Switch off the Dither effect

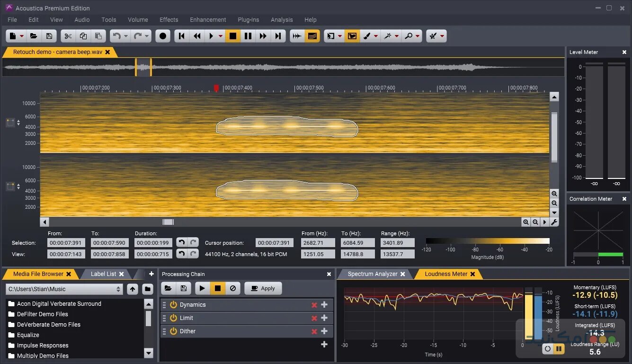174,331
